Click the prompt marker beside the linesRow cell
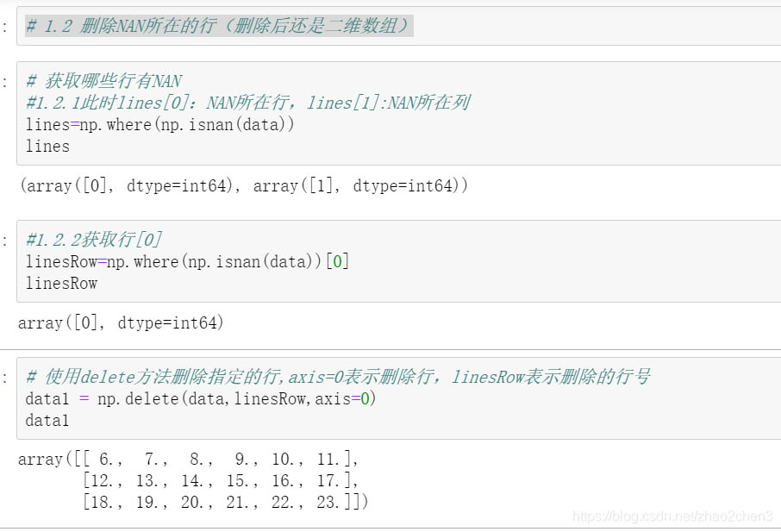The height and width of the screenshot is (532, 781). click(6, 241)
